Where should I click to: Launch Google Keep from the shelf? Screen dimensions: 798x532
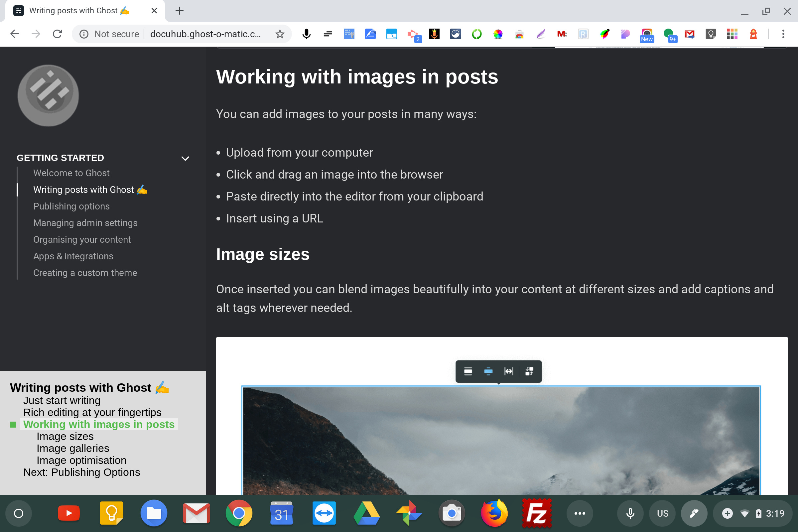(111, 513)
